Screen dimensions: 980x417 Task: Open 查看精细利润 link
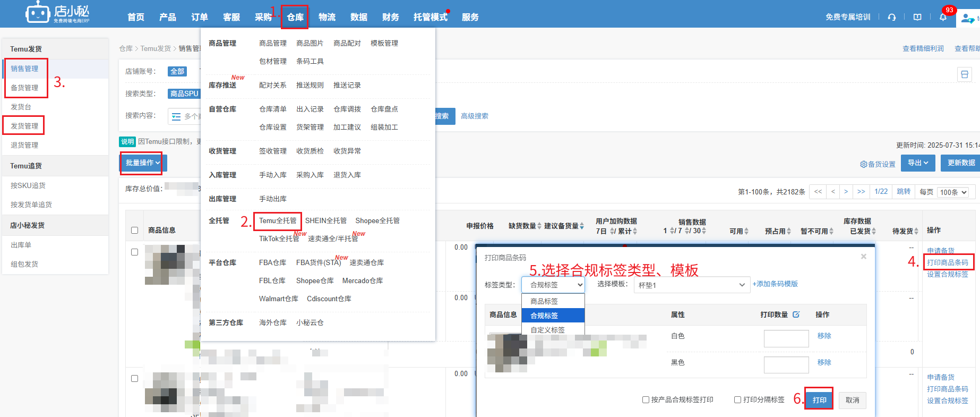(923, 48)
